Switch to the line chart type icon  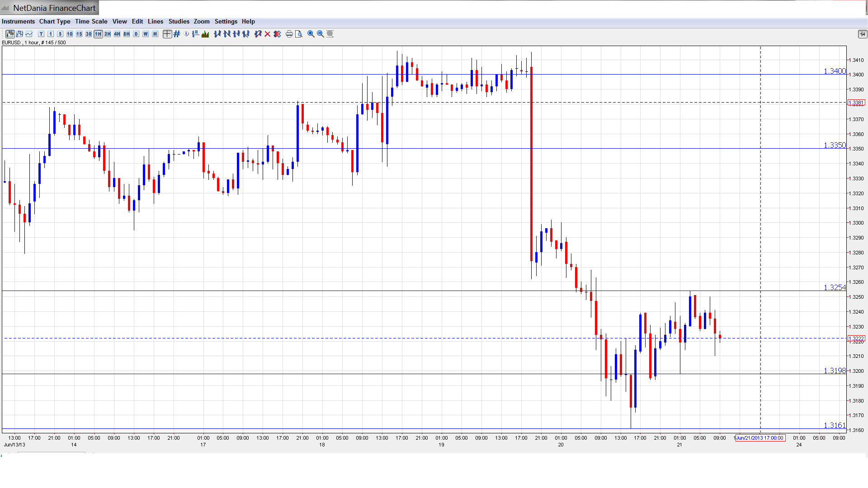click(29, 34)
